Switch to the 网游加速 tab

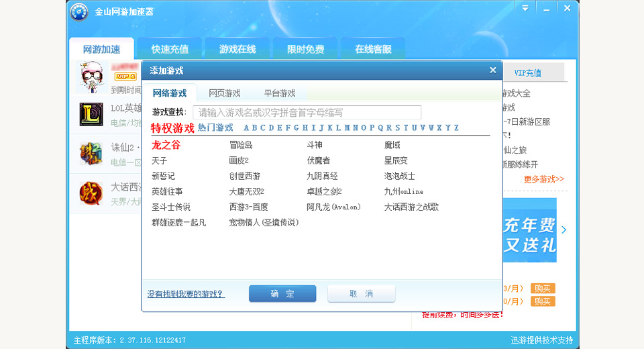[x=101, y=49]
